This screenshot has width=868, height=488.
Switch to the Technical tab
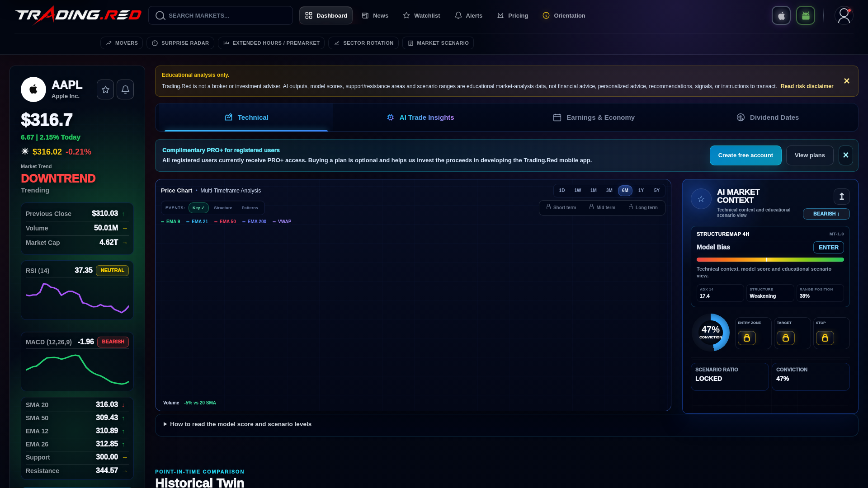point(246,117)
